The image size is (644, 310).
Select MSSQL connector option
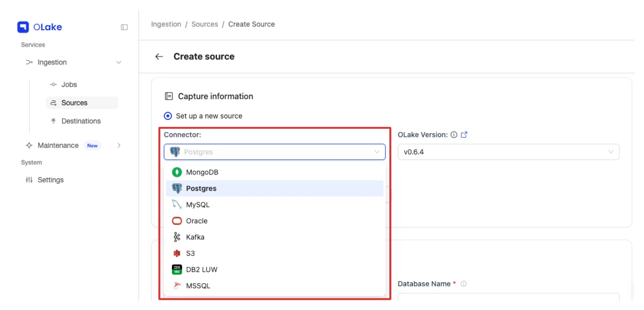point(275,286)
